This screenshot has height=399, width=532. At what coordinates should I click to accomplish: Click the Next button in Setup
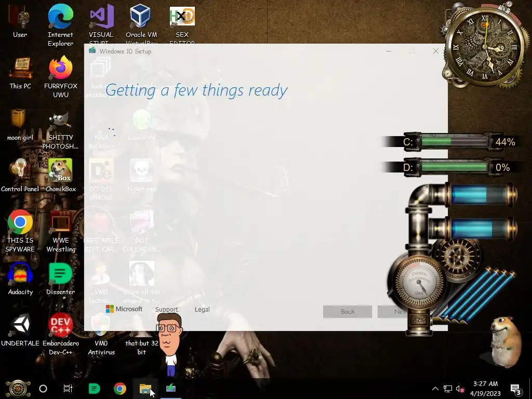point(393,312)
